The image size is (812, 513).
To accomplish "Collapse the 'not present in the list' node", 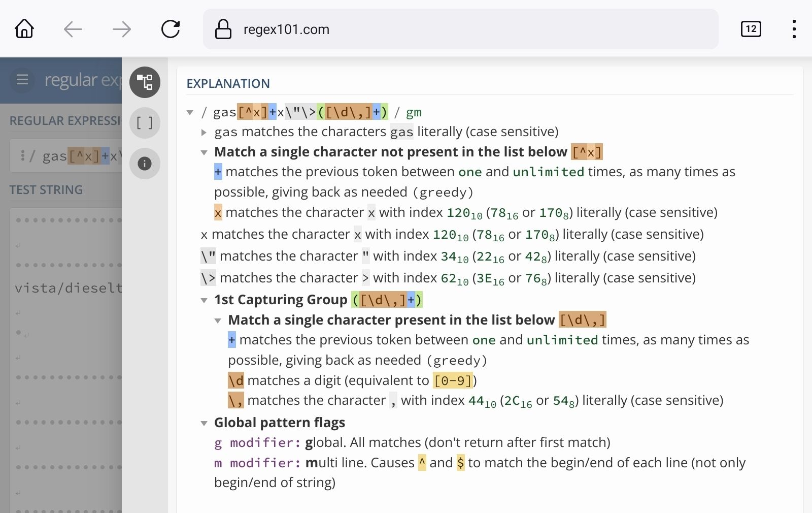I will tap(204, 152).
